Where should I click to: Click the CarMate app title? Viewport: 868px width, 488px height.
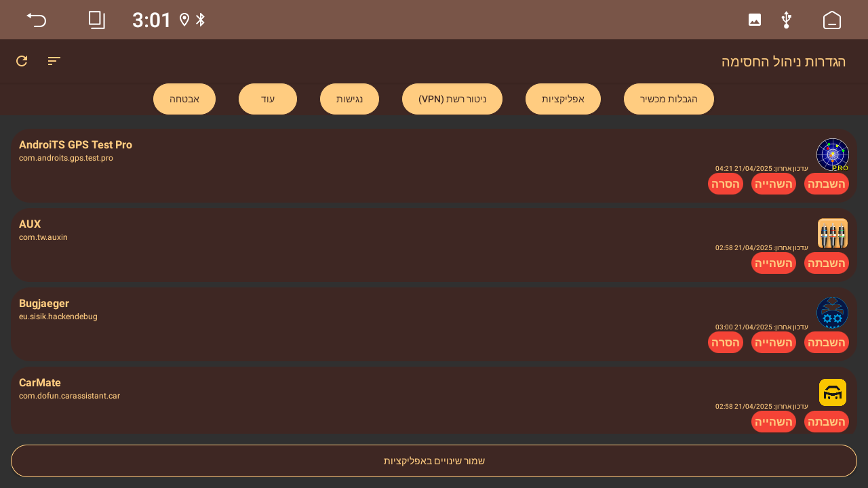tap(40, 383)
